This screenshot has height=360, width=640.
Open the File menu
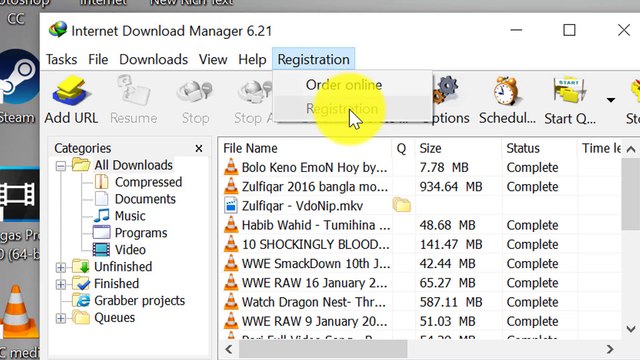[98, 60]
